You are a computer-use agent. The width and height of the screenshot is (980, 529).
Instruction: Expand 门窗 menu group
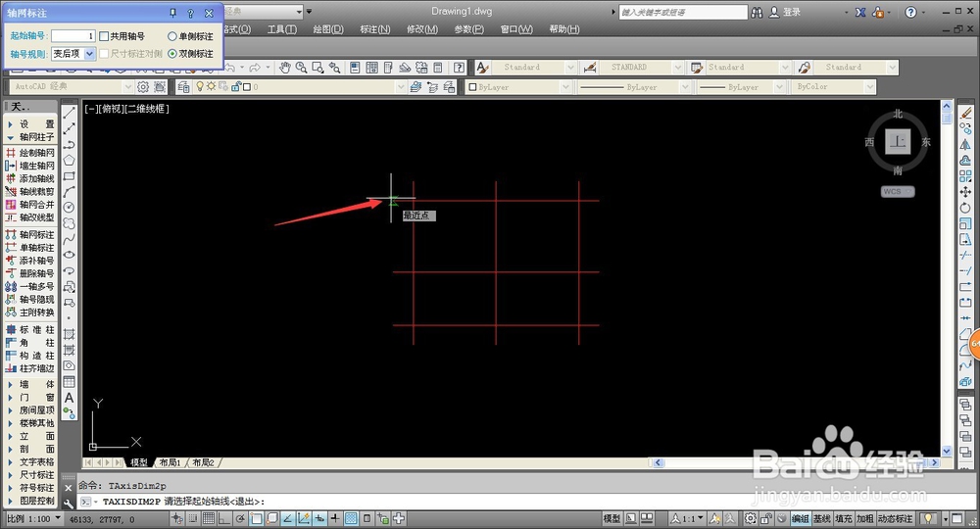[x=30, y=397]
